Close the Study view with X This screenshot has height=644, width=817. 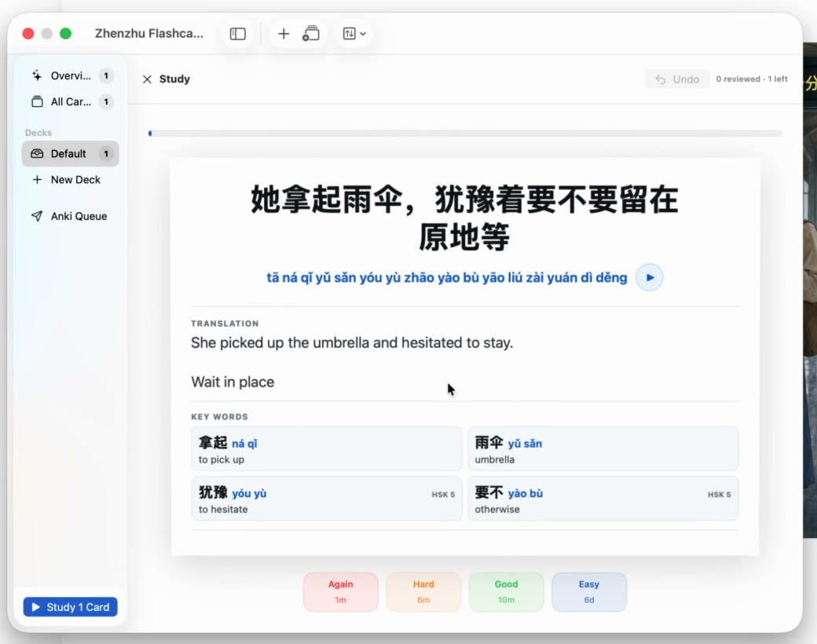tap(148, 79)
